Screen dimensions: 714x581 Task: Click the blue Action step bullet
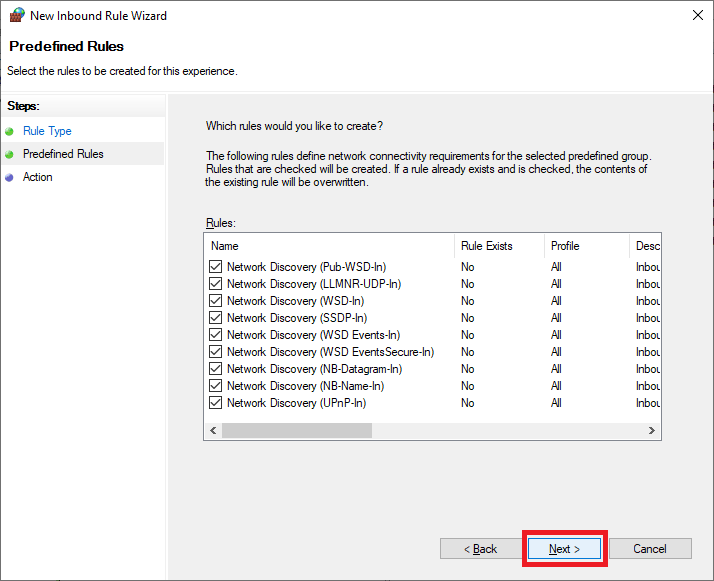point(10,177)
